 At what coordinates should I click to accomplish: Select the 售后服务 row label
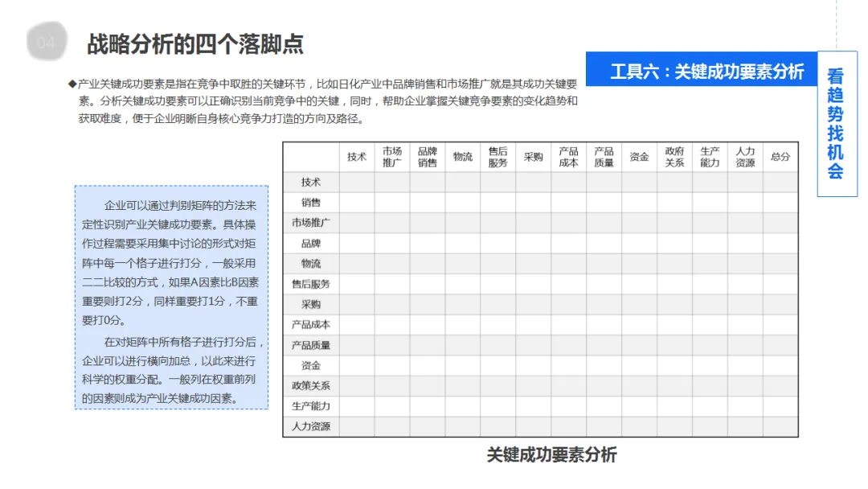point(311,284)
